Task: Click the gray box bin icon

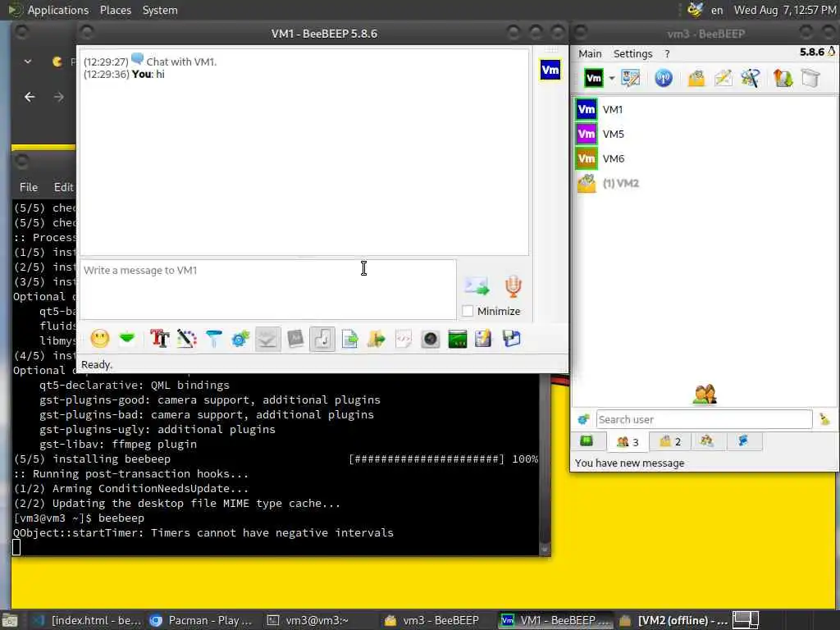Action: tap(810, 78)
